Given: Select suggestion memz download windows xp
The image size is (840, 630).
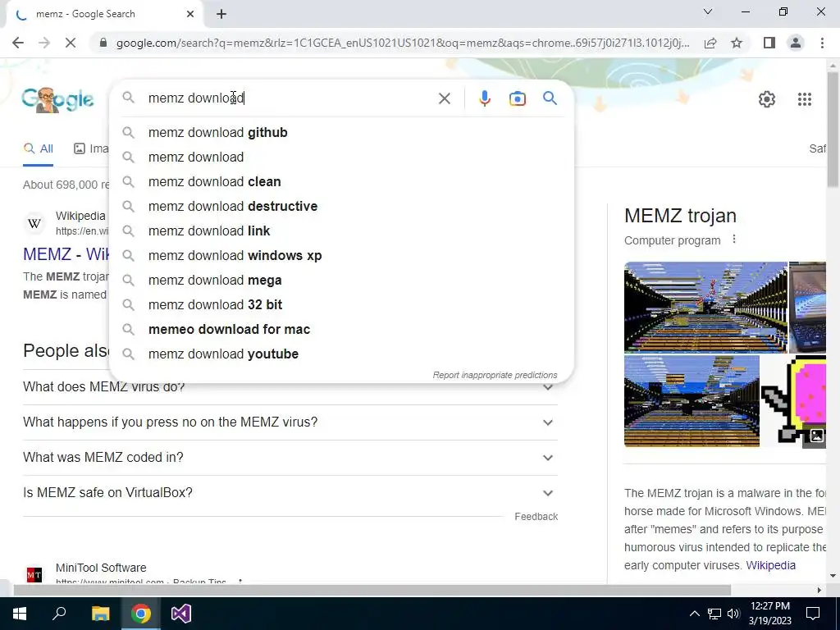Looking at the screenshot, I should click(x=341, y=256).
